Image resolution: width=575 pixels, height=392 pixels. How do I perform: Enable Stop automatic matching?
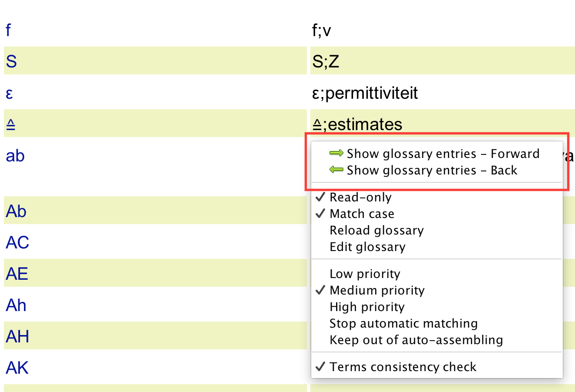pyautogui.click(x=404, y=323)
